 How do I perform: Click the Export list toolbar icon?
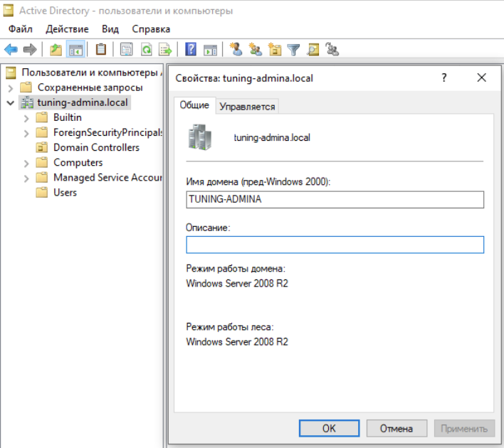point(166,50)
